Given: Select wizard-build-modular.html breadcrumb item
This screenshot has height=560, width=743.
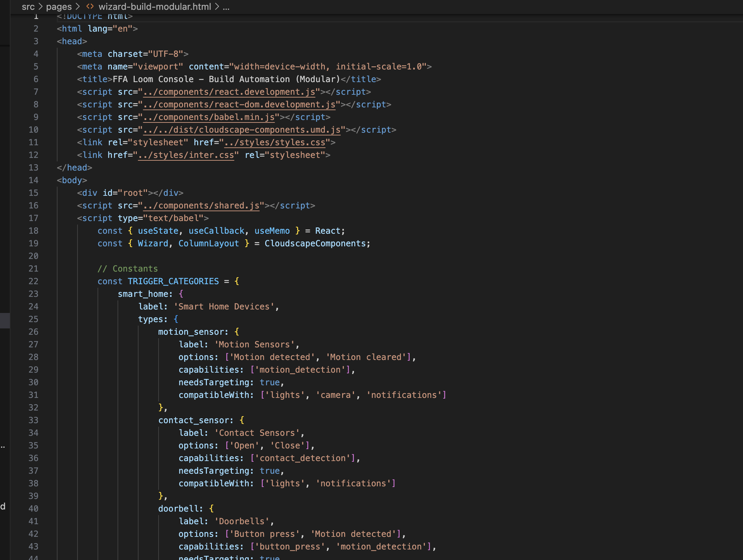Looking at the screenshot, I should (x=155, y=7).
